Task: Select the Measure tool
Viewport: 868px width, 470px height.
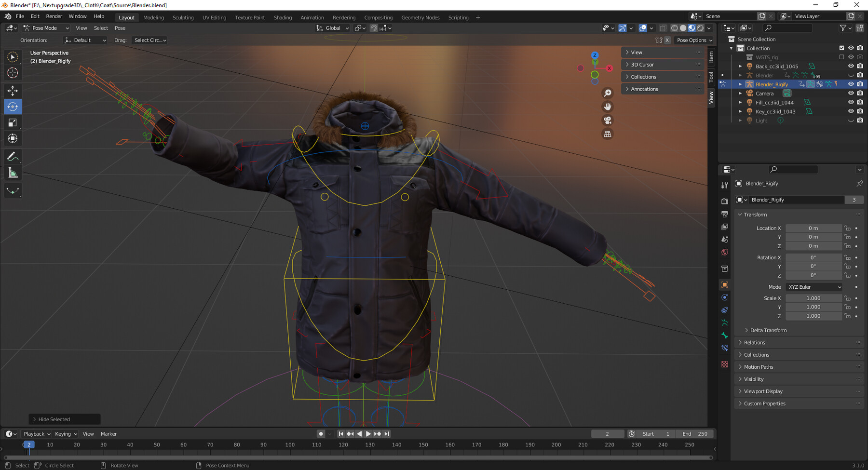Action: pos(13,172)
